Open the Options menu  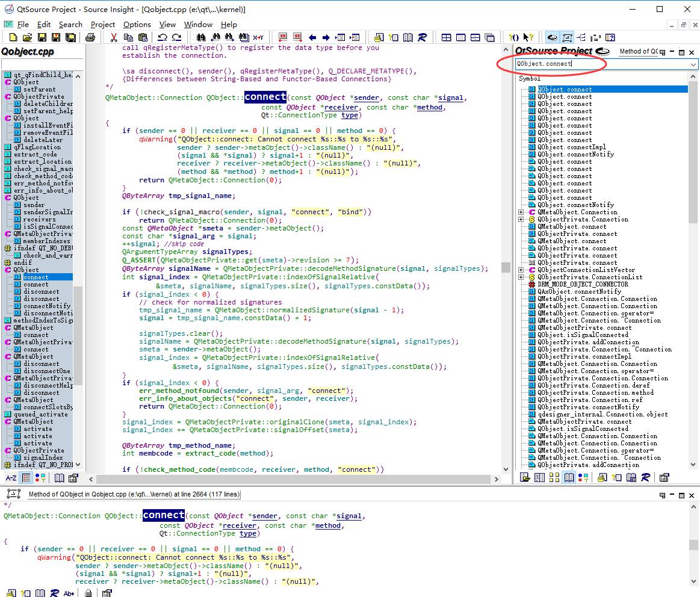[137, 25]
